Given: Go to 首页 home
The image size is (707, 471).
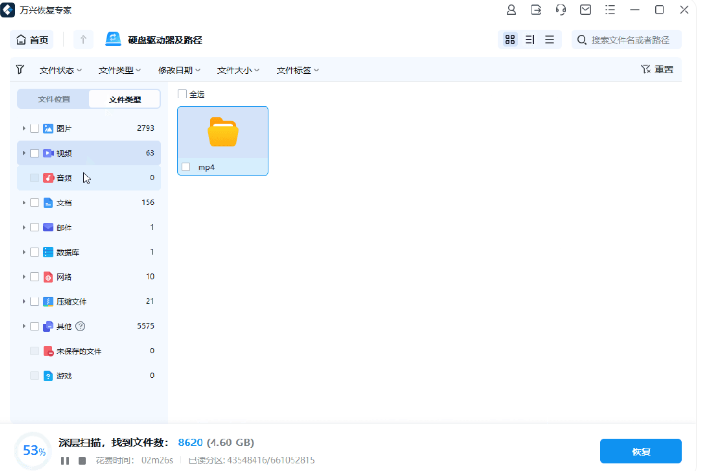Looking at the screenshot, I should 32,40.
